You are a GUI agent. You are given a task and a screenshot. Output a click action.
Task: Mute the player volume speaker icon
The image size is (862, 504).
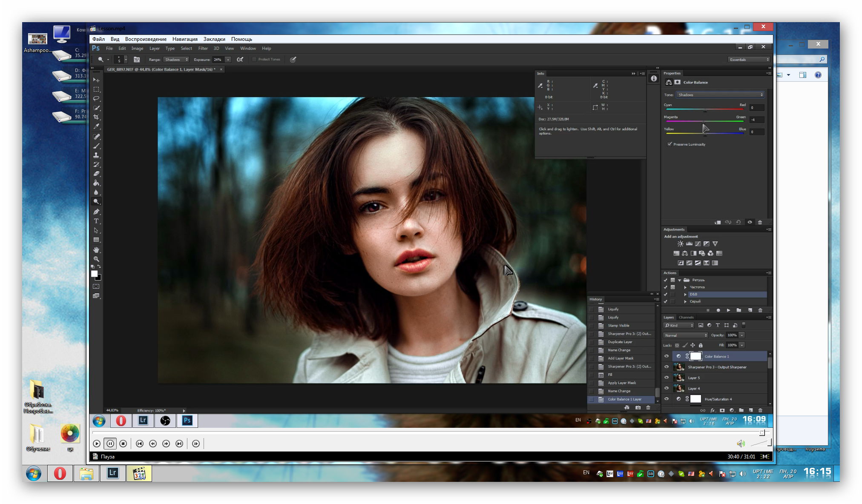[x=741, y=444]
